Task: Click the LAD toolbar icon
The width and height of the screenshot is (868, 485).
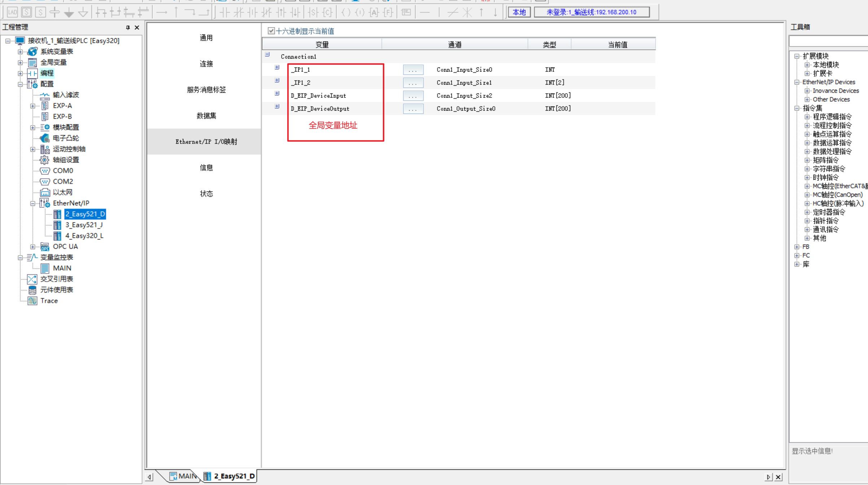Action: [12, 12]
